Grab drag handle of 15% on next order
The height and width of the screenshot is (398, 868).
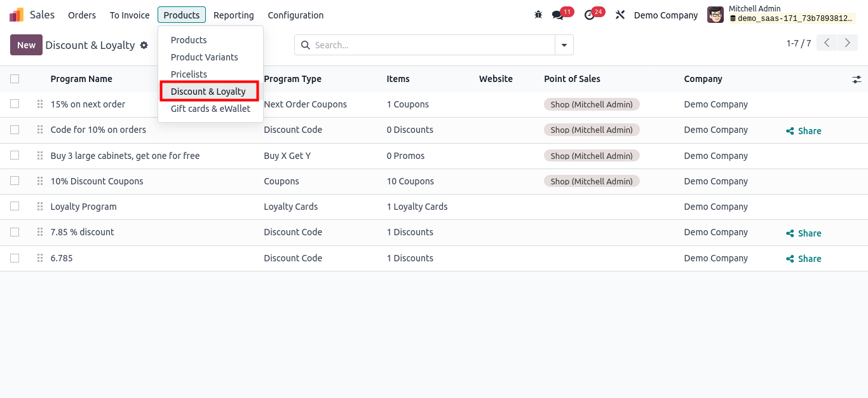40,104
